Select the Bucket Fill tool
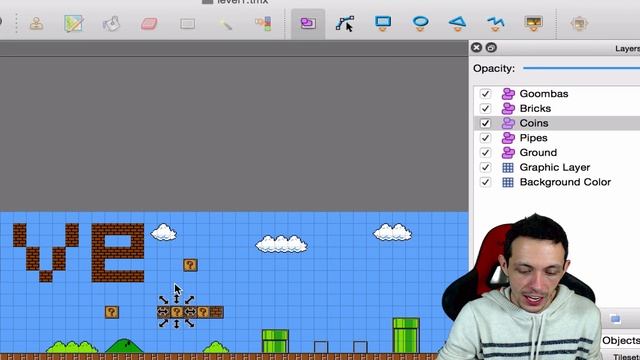Image resolution: width=640 pixels, height=360 pixels. pyautogui.click(x=111, y=24)
